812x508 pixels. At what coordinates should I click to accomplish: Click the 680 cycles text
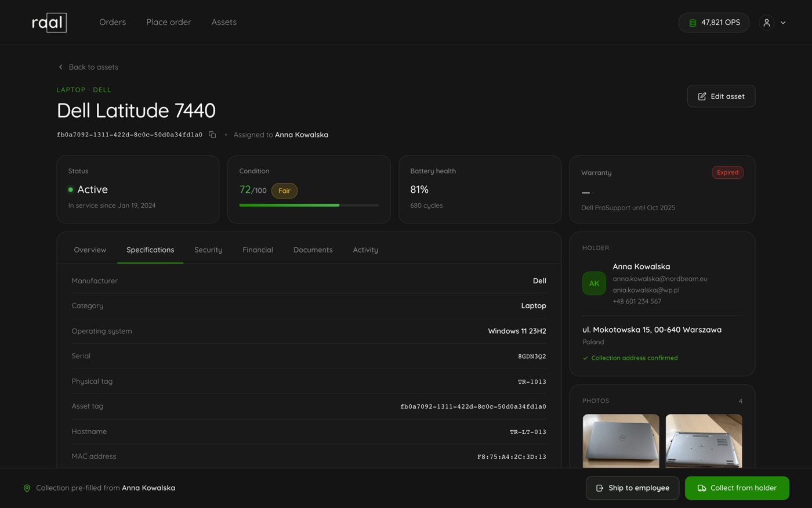point(426,206)
